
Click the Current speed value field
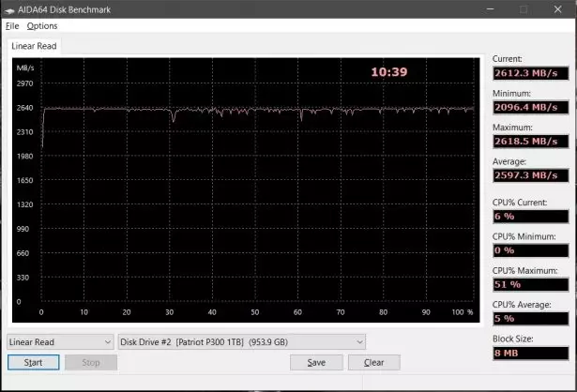(x=530, y=72)
